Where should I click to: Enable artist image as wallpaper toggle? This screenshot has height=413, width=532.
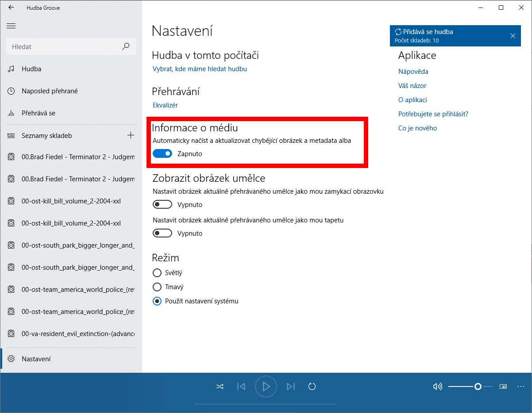162,233
